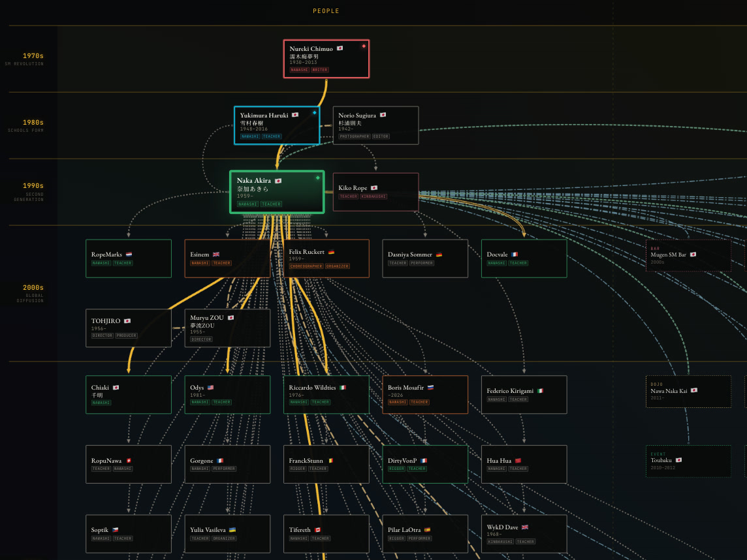Screen dimensions: 747x560
Task: Click the PEOPLE column heading
Action: pos(326,11)
